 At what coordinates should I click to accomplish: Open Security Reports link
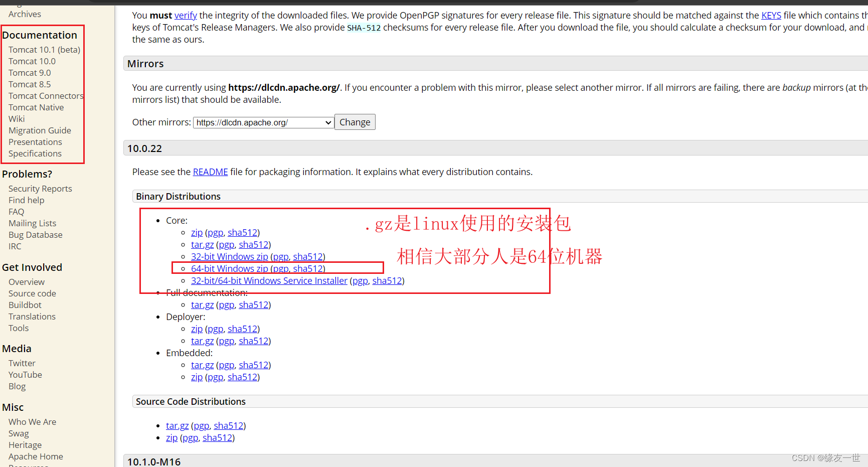click(40, 189)
